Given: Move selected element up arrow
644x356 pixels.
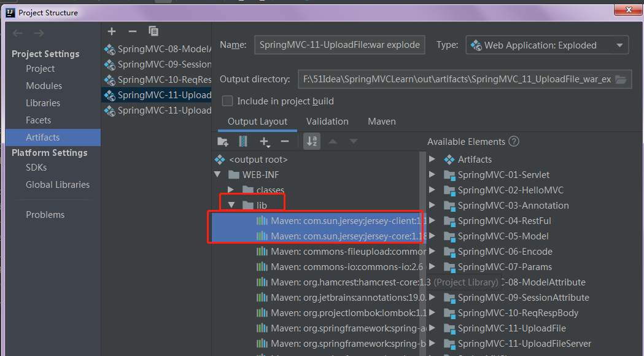Looking at the screenshot, I should tap(333, 141).
